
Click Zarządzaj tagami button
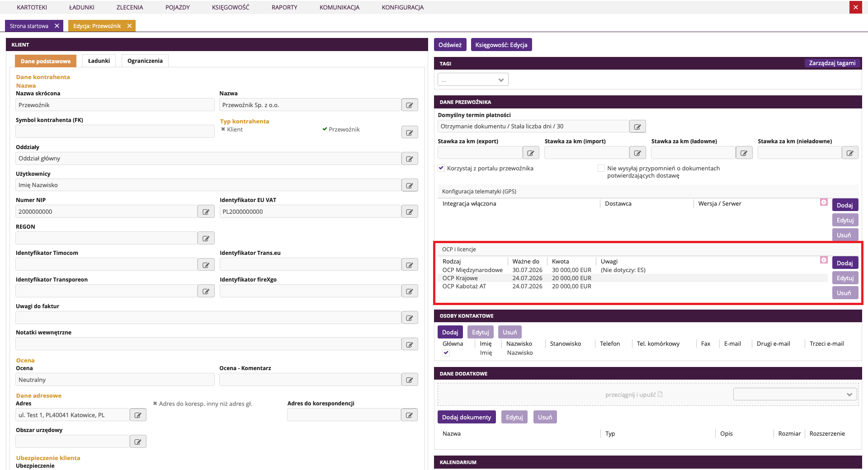coord(832,63)
